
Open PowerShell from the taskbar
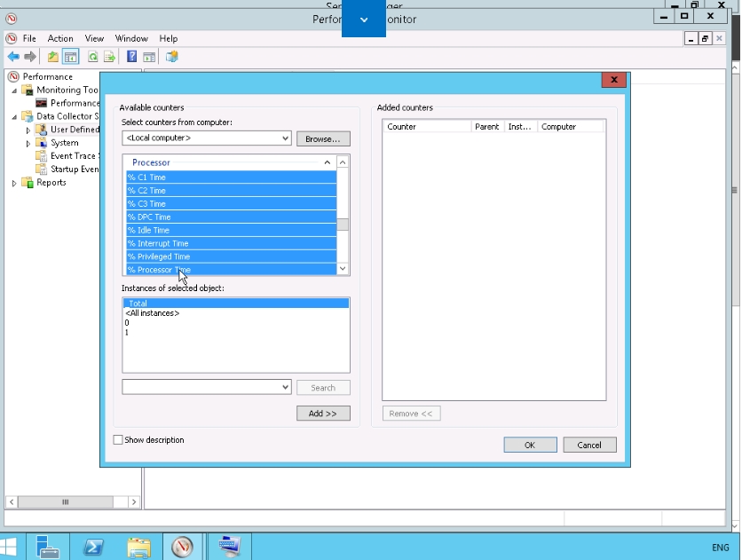(93, 547)
